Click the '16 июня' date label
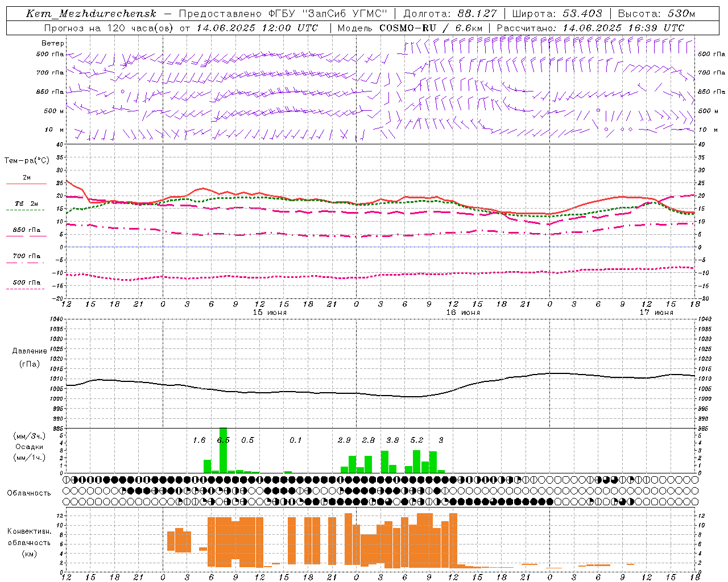 [463, 313]
